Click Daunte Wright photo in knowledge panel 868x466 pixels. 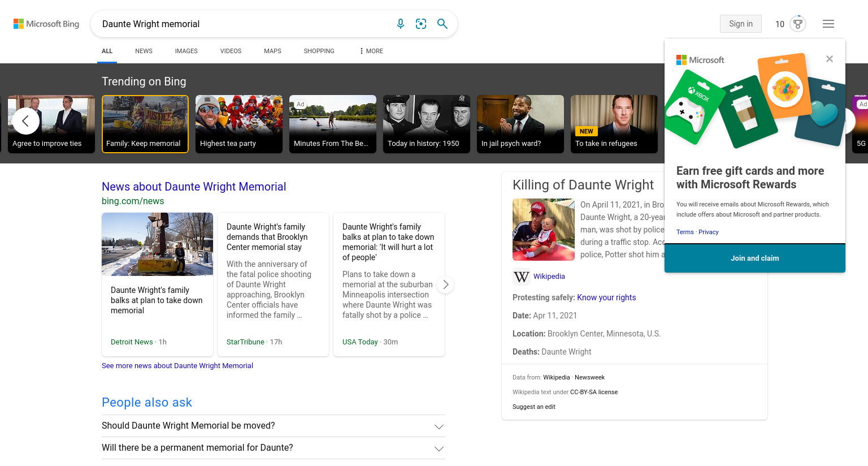544,230
